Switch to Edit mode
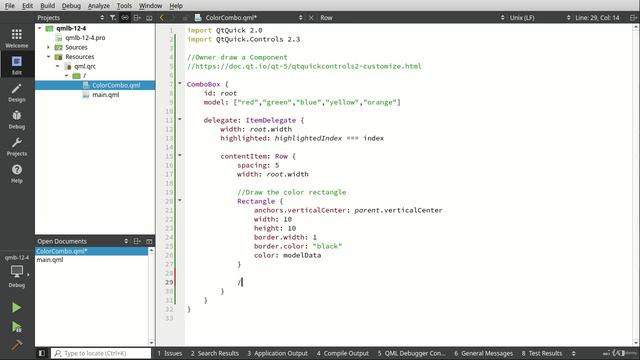 pos(17,65)
